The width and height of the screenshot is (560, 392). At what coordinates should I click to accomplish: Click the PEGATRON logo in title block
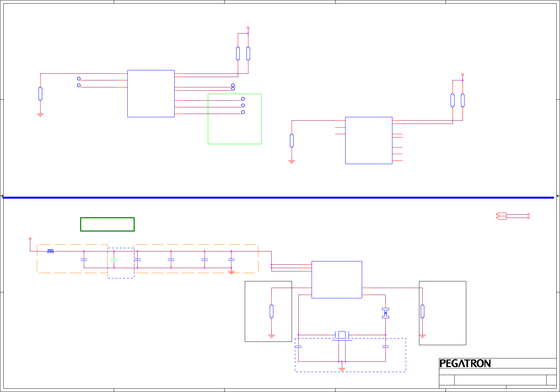pyautogui.click(x=465, y=363)
